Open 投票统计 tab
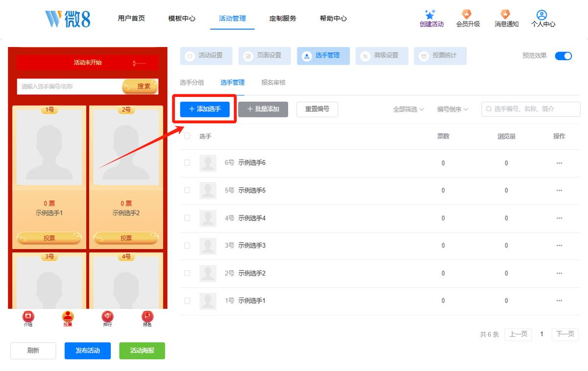The height and width of the screenshot is (371, 588). [x=440, y=56]
